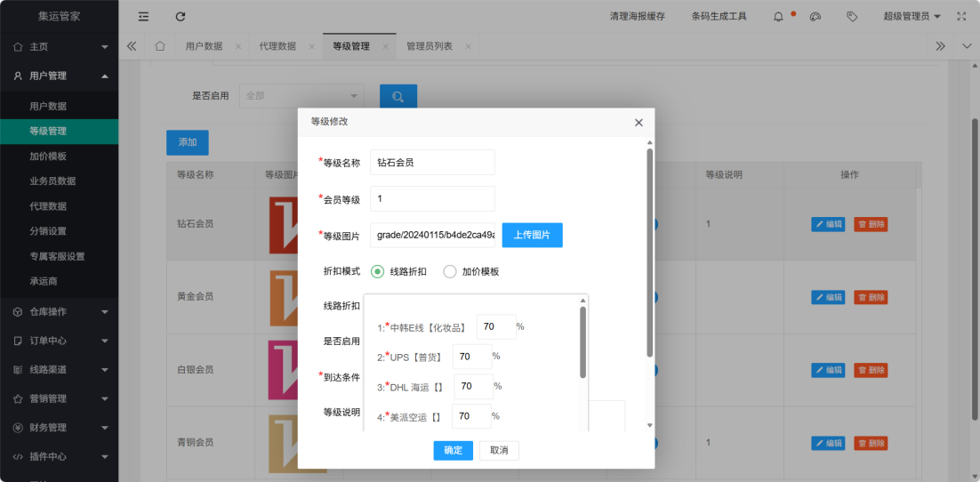This screenshot has width=980, height=482.
Task: Expand the 主页 menu arrow
Action: coord(105,47)
